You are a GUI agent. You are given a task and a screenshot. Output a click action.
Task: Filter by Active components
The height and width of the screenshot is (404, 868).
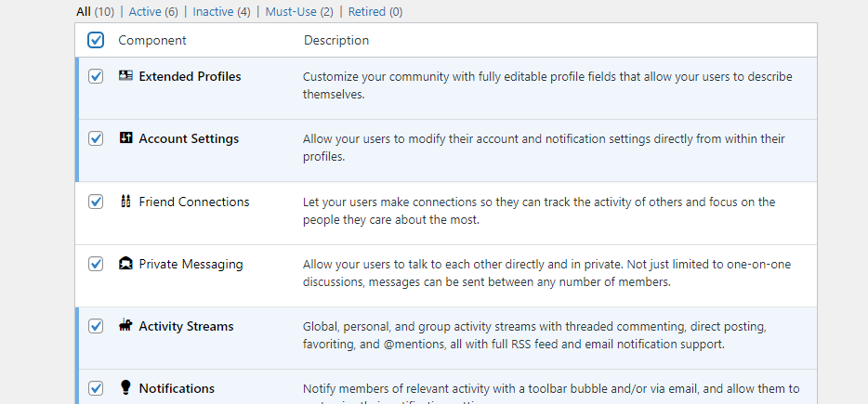(145, 12)
